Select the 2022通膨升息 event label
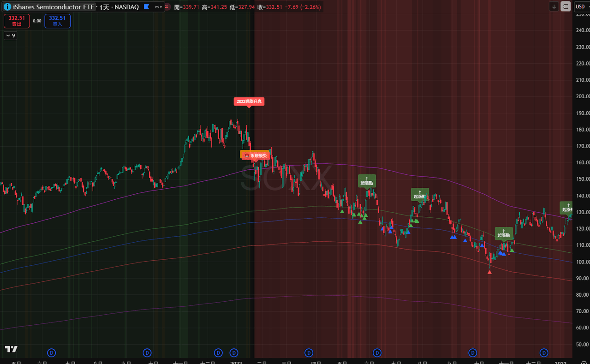This screenshot has width=590, height=364. 249,101
